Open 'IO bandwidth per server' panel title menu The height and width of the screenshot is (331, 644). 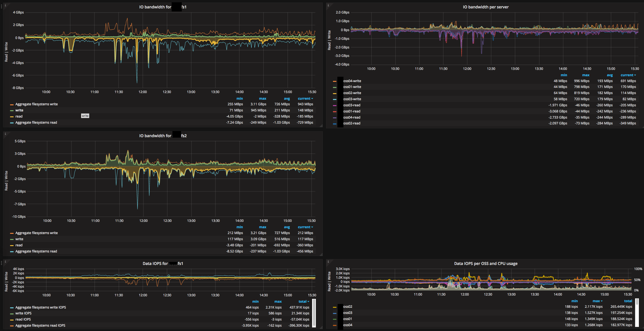tap(485, 7)
